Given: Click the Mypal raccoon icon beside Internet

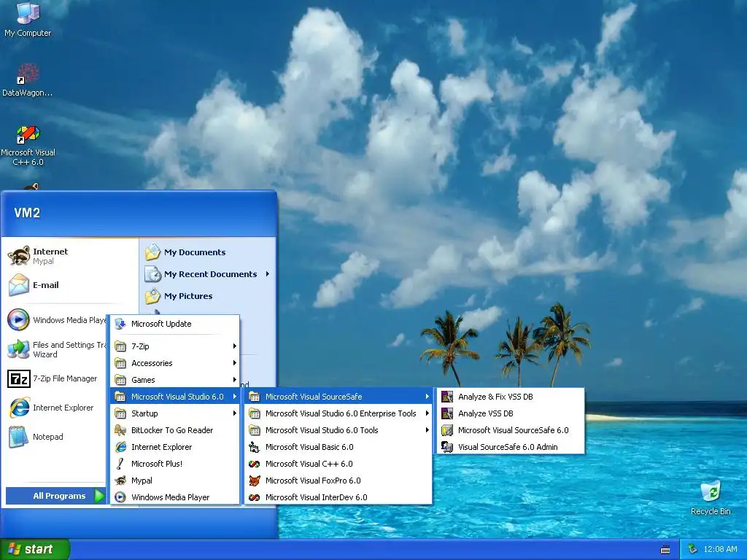Looking at the screenshot, I should pos(18,256).
